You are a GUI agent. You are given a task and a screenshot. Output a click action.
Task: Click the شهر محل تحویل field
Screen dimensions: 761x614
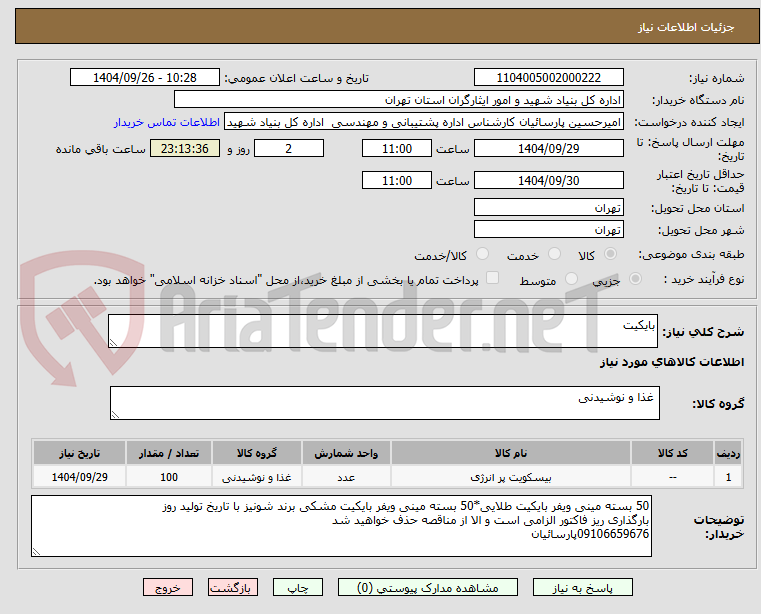coord(548,230)
